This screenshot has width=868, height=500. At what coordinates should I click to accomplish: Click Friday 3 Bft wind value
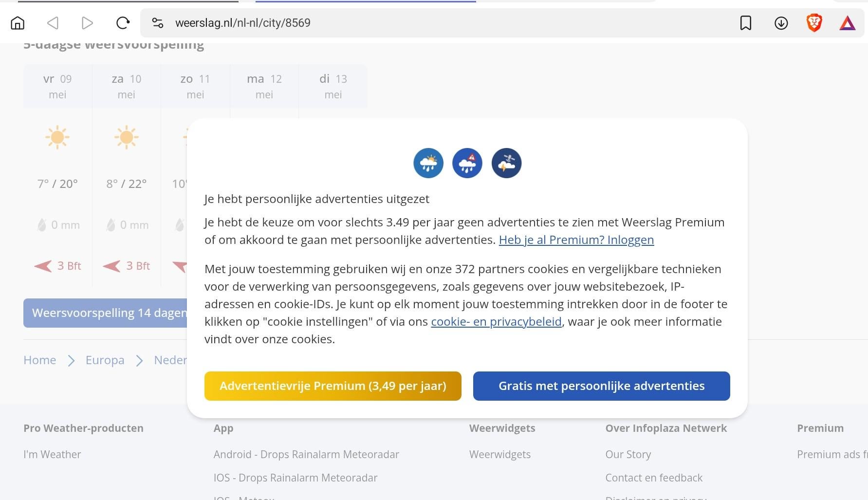pos(69,266)
